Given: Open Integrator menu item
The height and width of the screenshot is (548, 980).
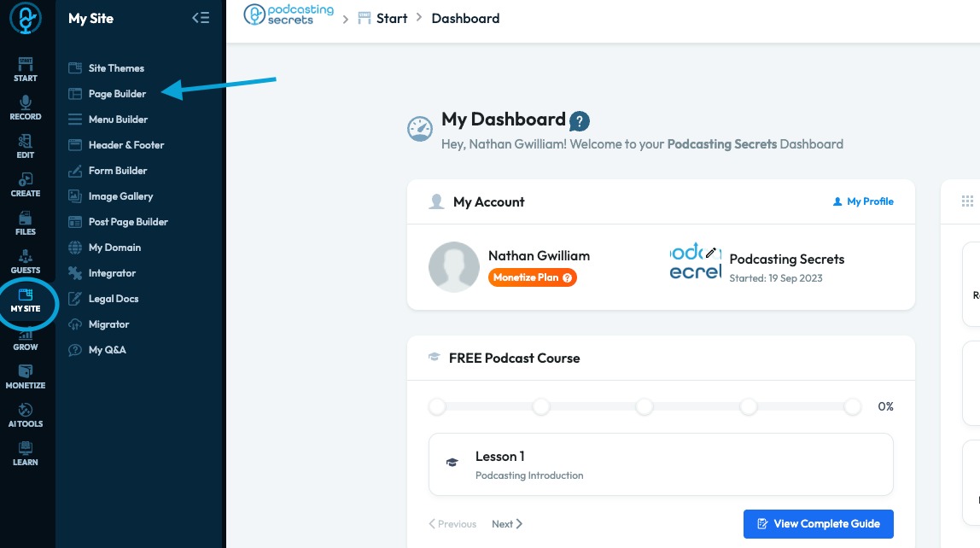Looking at the screenshot, I should (102, 273).
